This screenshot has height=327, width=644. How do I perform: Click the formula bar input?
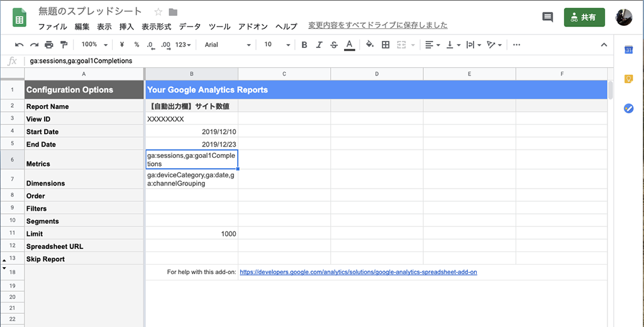pyautogui.click(x=318, y=61)
